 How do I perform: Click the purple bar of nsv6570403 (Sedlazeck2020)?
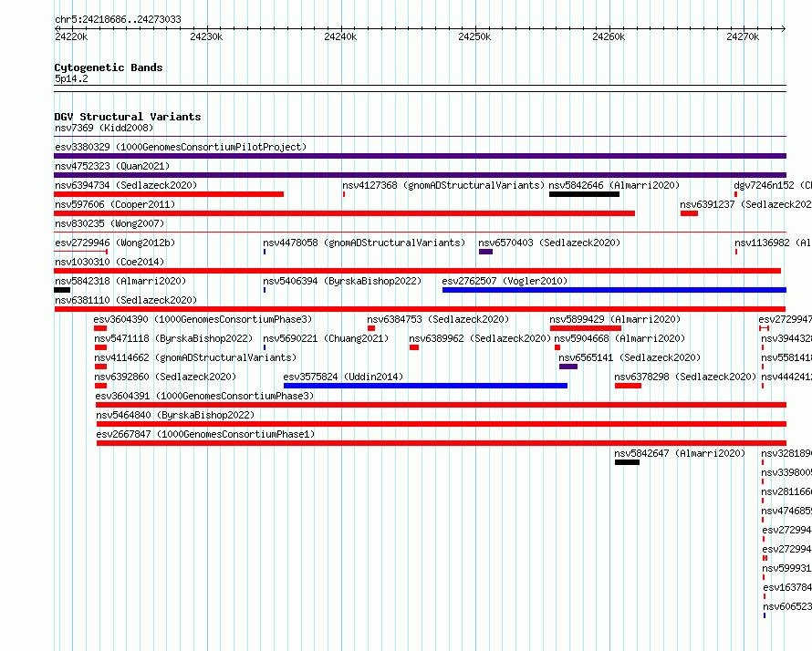point(485,252)
